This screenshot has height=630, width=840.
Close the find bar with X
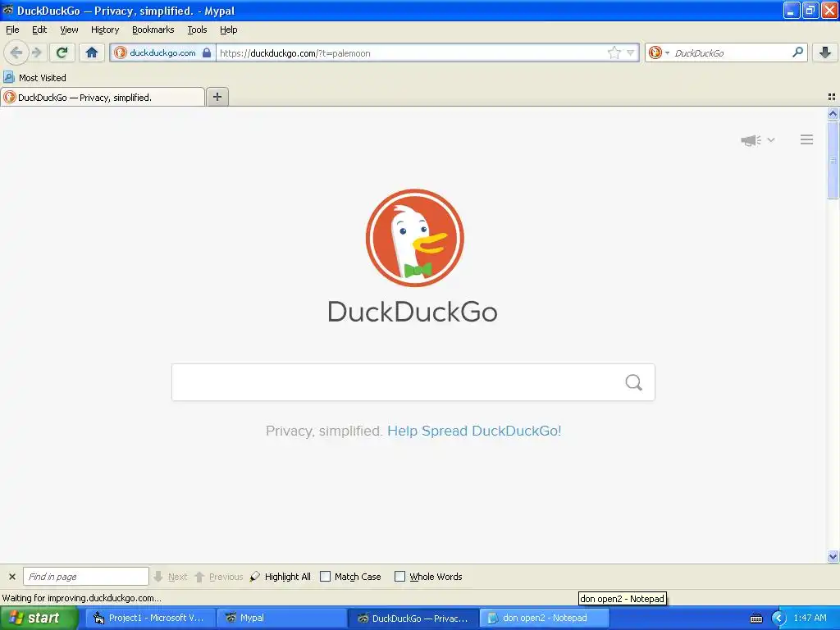11,577
